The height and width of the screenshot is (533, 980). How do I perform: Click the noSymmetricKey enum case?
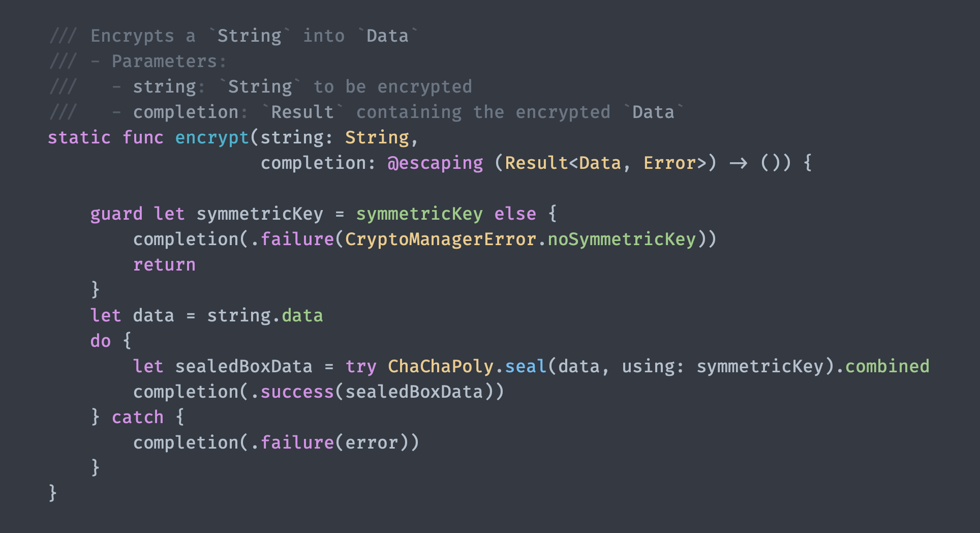point(621,240)
